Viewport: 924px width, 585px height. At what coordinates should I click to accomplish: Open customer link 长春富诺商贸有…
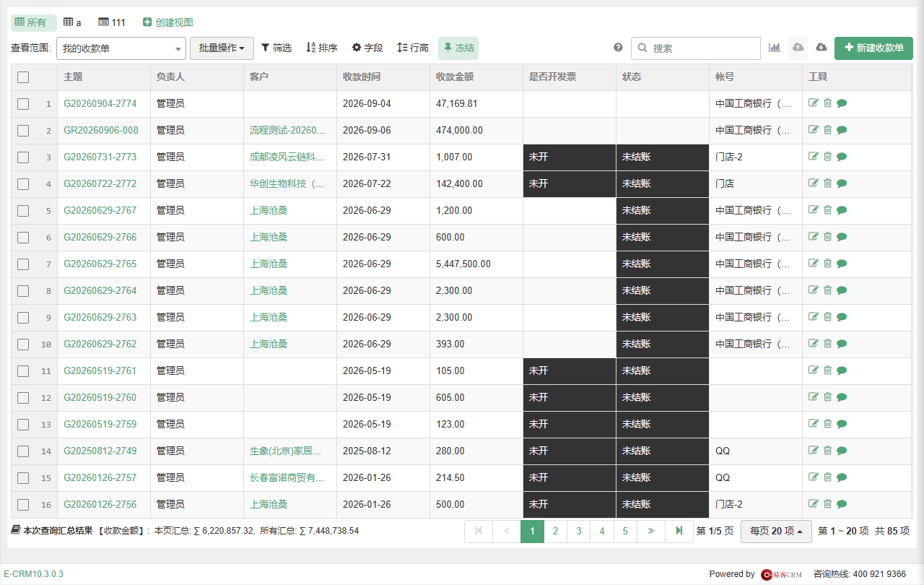pos(287,477)
